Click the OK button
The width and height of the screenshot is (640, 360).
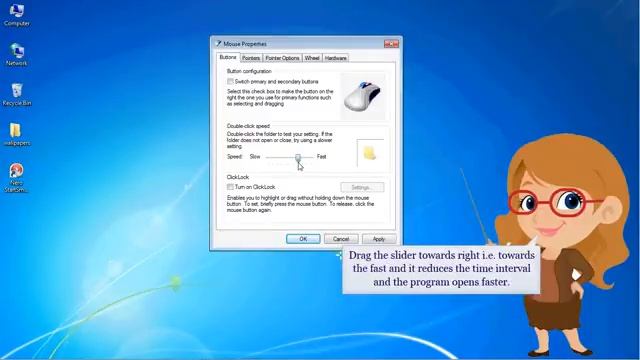tap(303, 239)
